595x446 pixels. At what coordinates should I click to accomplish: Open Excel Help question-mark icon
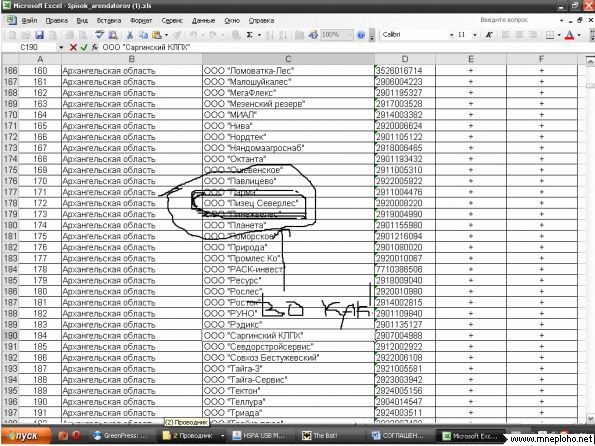tap(361, 35)
